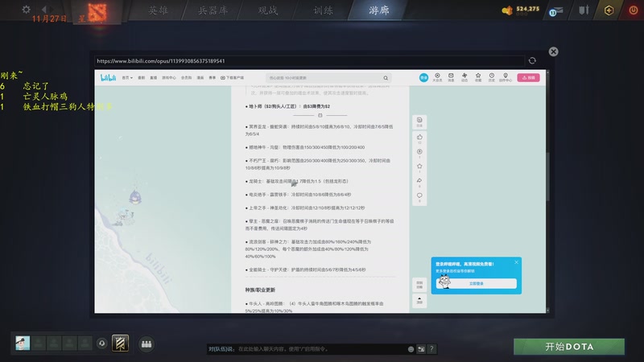Click the blue 登录 avatar button
The width and height of the screenshot is (644, 362).
[423, 77]
